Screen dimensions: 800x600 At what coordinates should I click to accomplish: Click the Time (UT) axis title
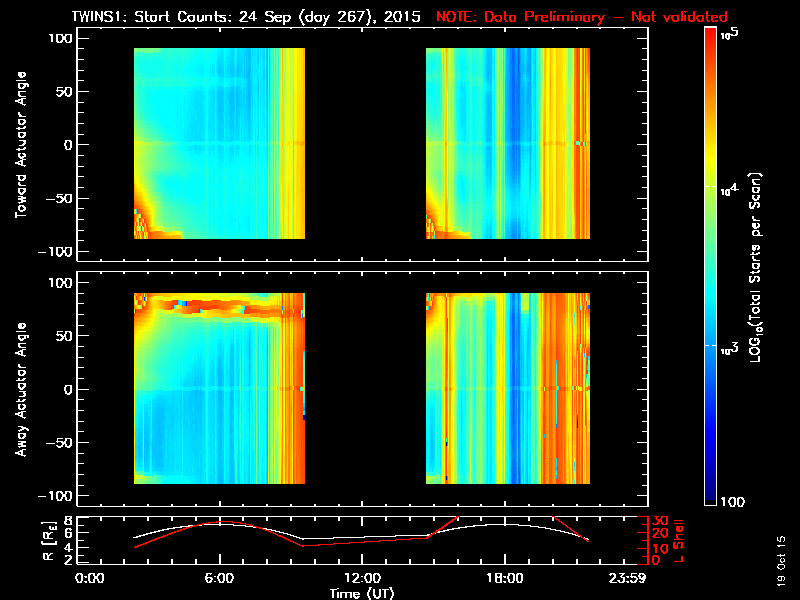click(362, 593)
